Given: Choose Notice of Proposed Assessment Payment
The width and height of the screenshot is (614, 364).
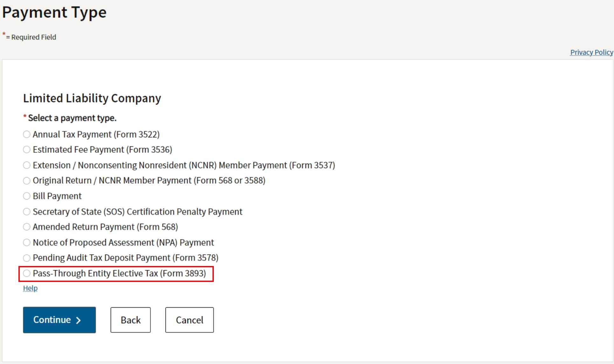Looking at the screenshot, I should point(27,242).
